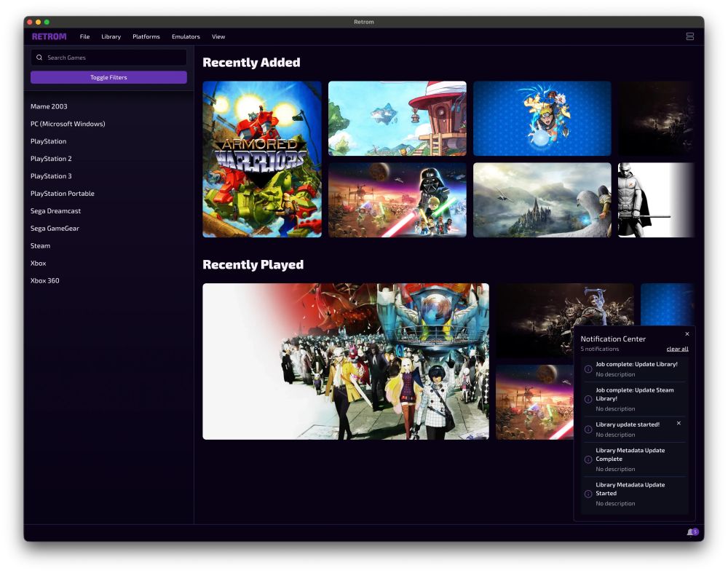Click info icon beside 'Job complete: Update Library!'

[587, 369]
